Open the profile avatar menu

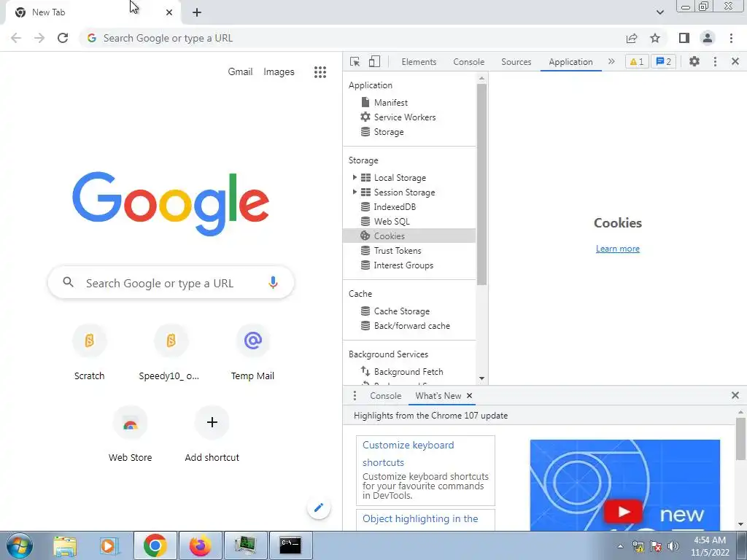click(x=708, y=38)
